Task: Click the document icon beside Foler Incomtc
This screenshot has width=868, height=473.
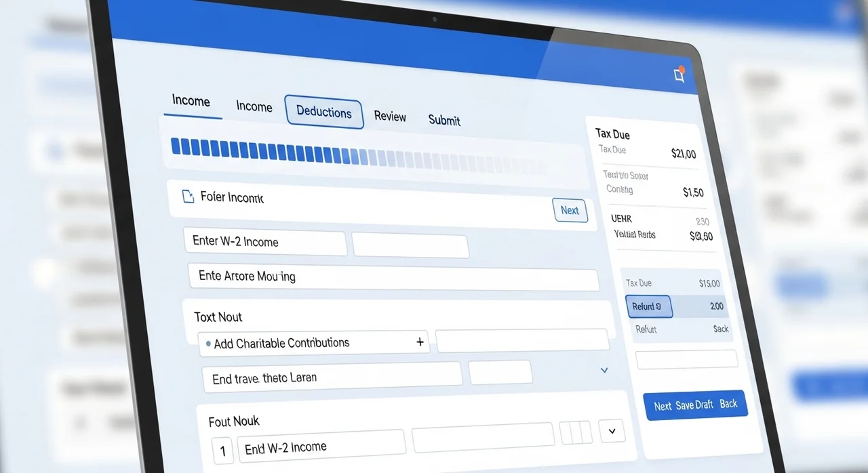Action: click(189, 197)
